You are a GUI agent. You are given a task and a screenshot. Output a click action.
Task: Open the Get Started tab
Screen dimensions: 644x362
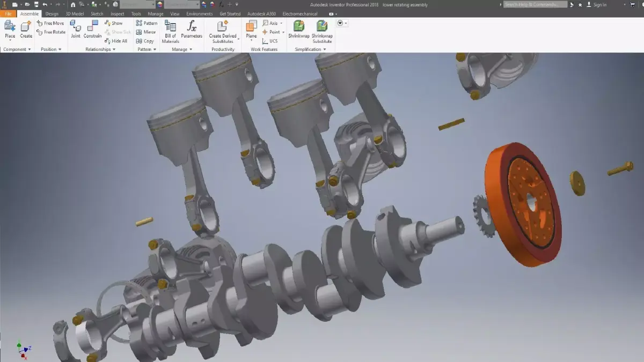[x=230, y=13]
